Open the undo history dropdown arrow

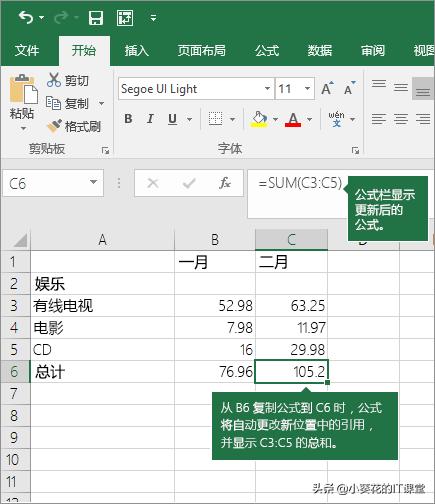click(x=42, y=17)
